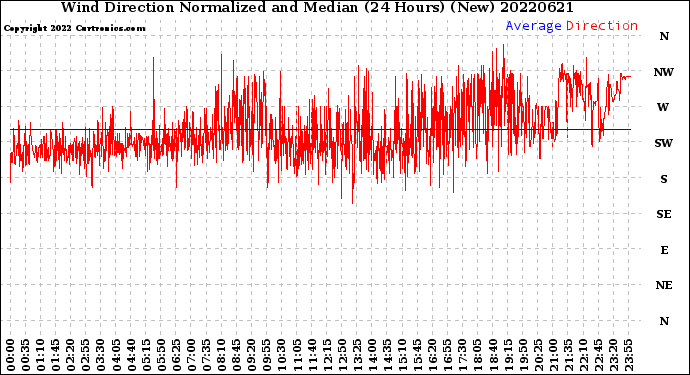
Task: Click the 09:20 time label
Action: pyautogui.click(x=251, y=356)
